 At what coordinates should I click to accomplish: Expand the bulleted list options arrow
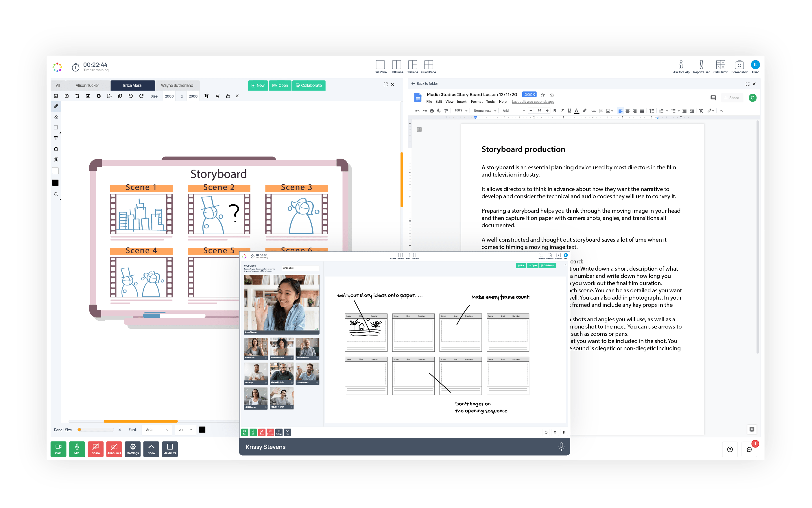pos(679,111)
